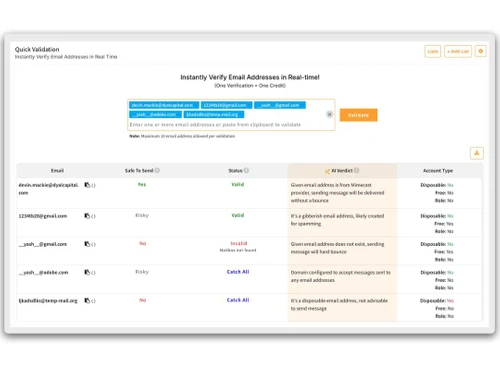500x375 pixels.
Task: Click the ljkadsdlks@temp-mail.org table cell
Action: point(48,301)
